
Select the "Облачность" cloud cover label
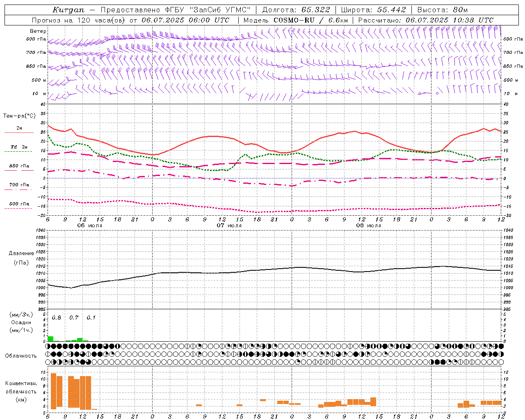click(x=21, y=356)
